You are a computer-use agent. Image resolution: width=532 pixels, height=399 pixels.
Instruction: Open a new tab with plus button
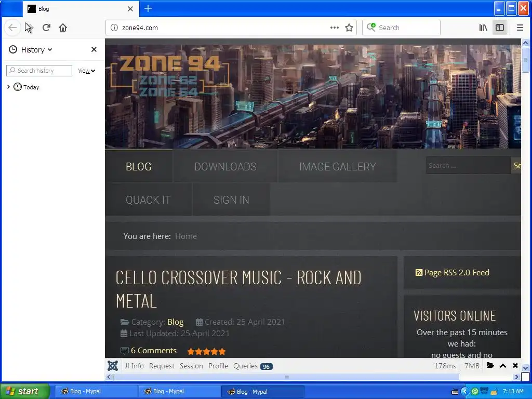[x=148, y=8]
